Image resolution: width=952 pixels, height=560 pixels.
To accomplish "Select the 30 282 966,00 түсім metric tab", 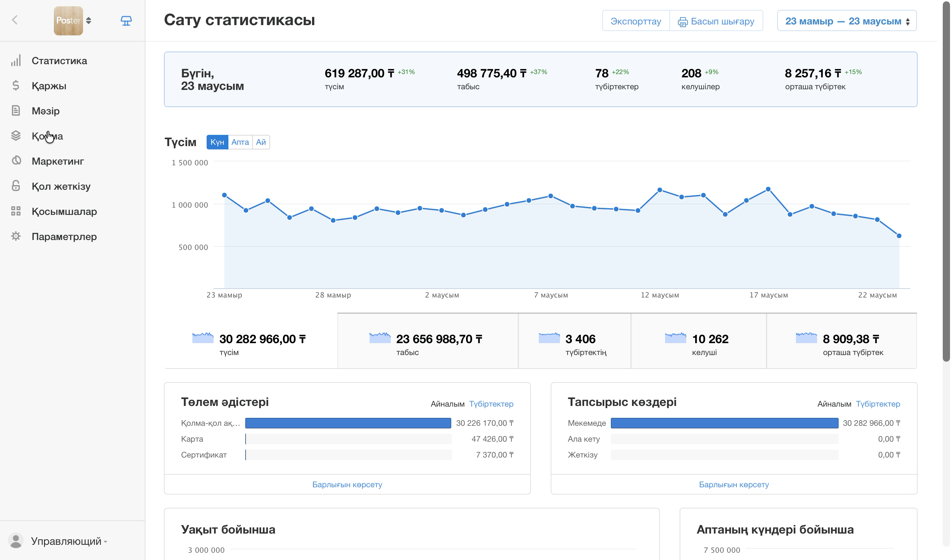I will click(x=251, y=341).
